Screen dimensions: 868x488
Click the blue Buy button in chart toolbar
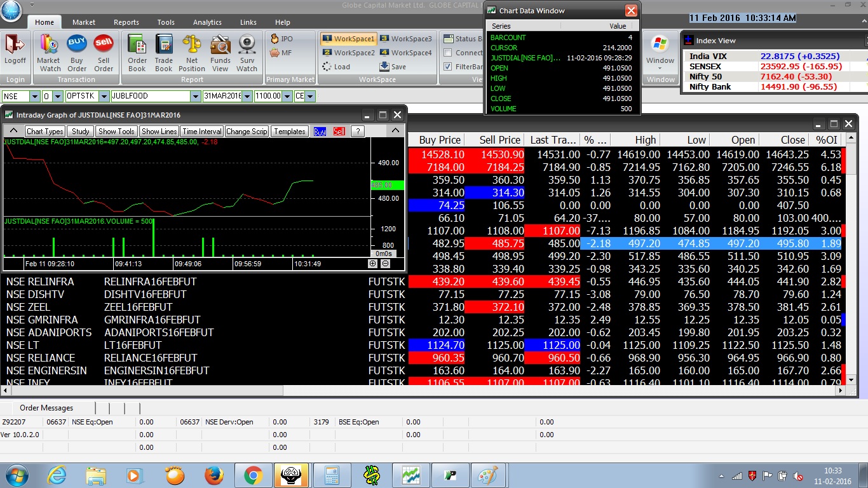click(x=320, y=132)
